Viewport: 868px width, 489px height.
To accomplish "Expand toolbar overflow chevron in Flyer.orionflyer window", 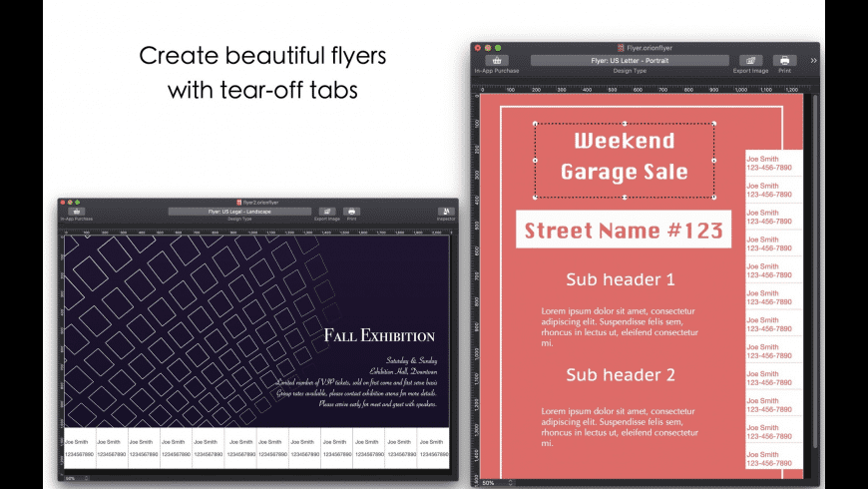I will pos(813,60).
